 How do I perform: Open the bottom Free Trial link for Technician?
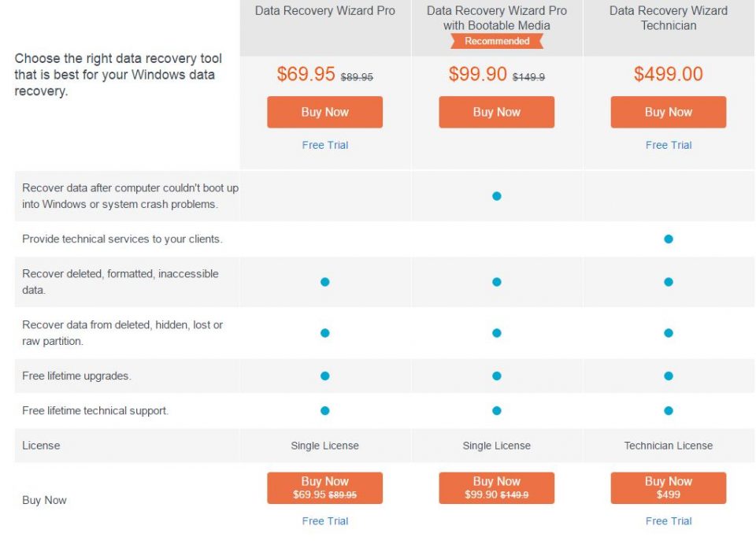point(668,521)
